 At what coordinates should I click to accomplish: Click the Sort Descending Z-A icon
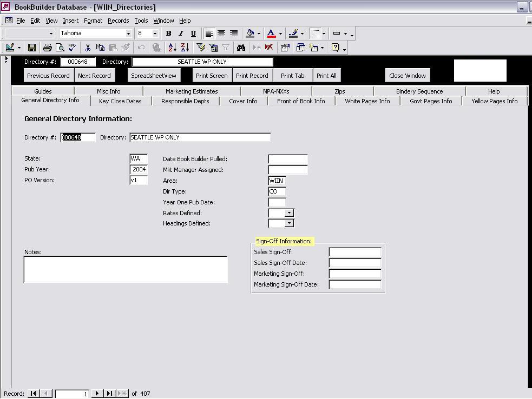click(184, 48)
